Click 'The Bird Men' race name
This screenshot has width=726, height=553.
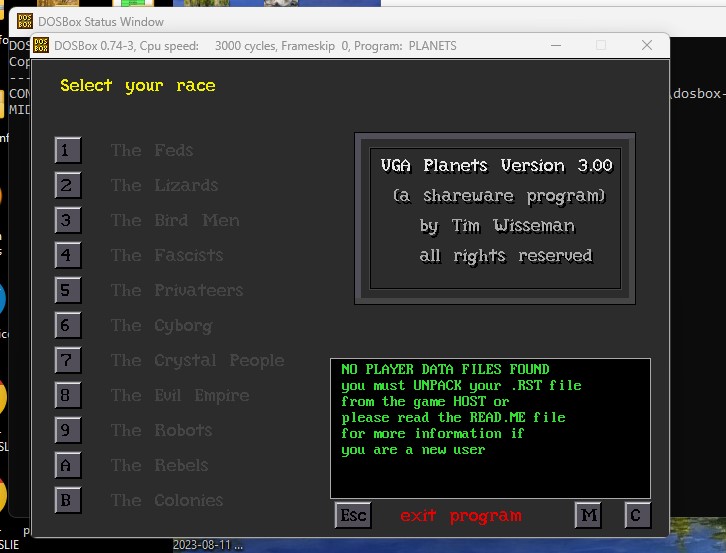175,220
